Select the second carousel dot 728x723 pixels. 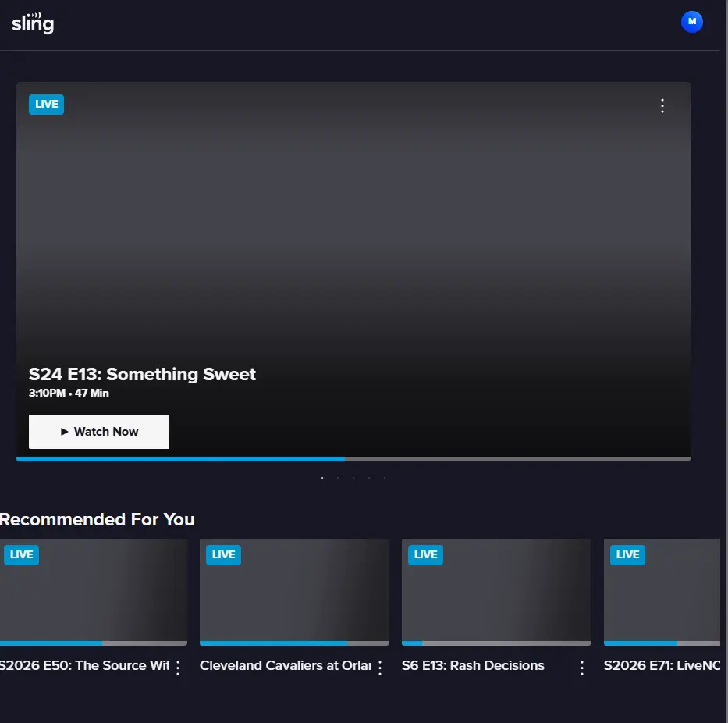click(338, 478)
